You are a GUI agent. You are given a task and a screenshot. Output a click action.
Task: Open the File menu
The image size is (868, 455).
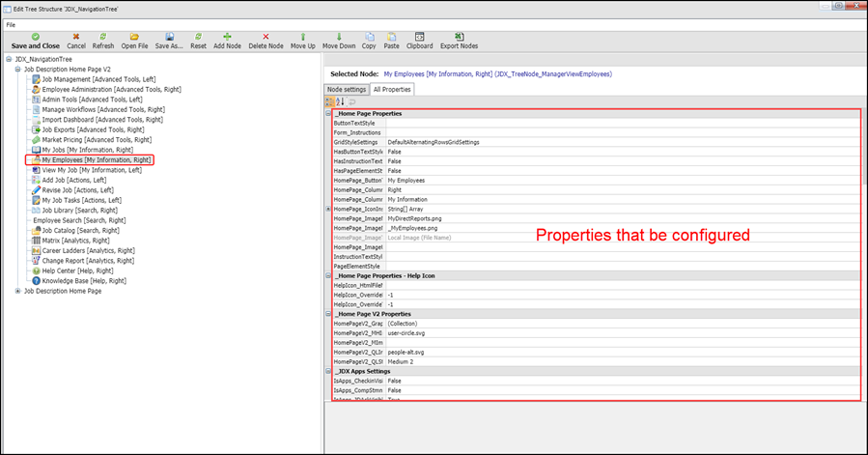tap(11, 24)
